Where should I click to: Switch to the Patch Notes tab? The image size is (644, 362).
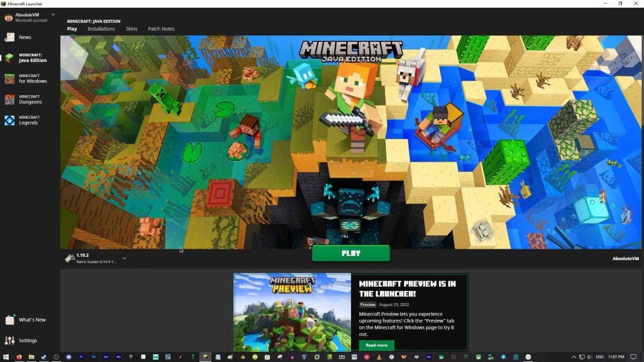[x=161, y=29]
